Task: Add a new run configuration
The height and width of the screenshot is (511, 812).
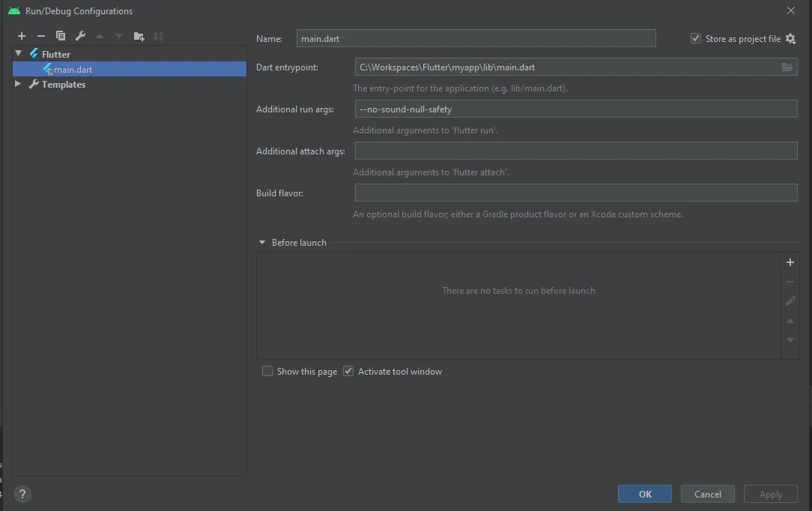Action: pyautogui.click(x=21, y=36)
